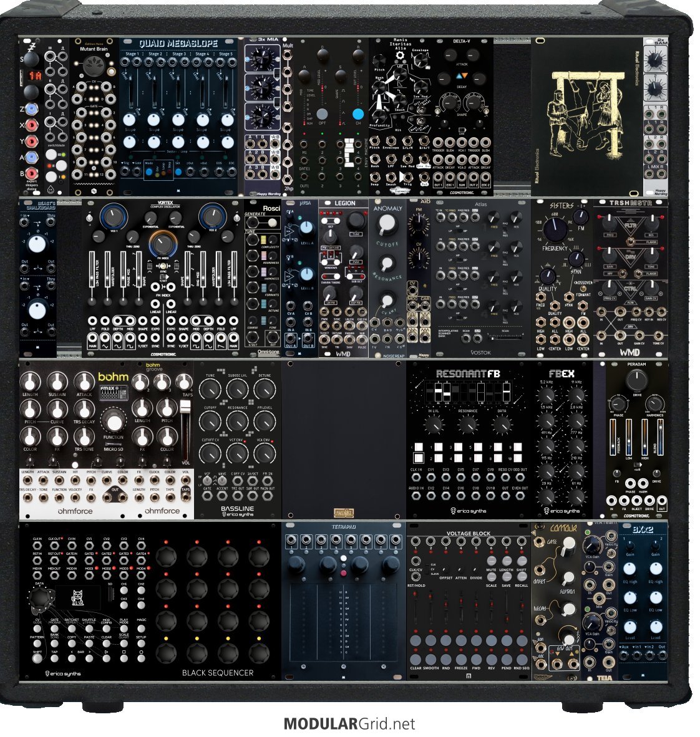Click the top knob of 3x MIA

point(261,60)
